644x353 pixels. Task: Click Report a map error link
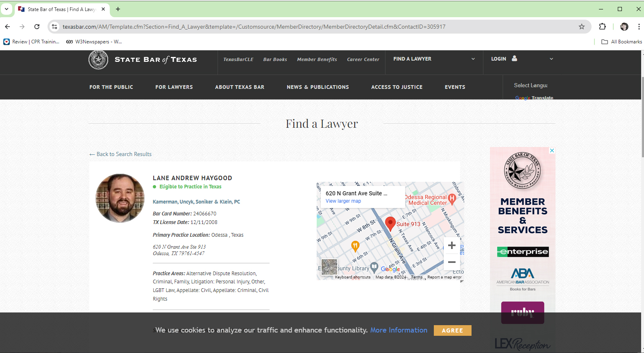(444, 277)
